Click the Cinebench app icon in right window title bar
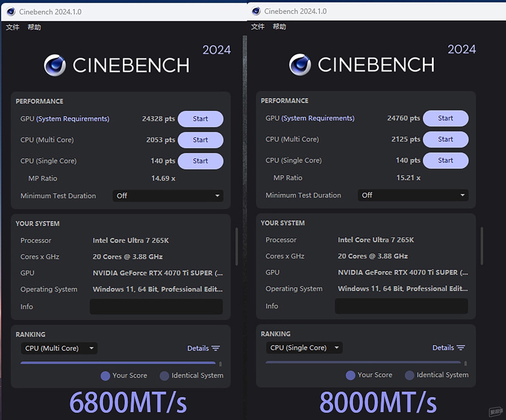Image resolution: width=506 pixels, height=420 pixels. coord(256,11)
